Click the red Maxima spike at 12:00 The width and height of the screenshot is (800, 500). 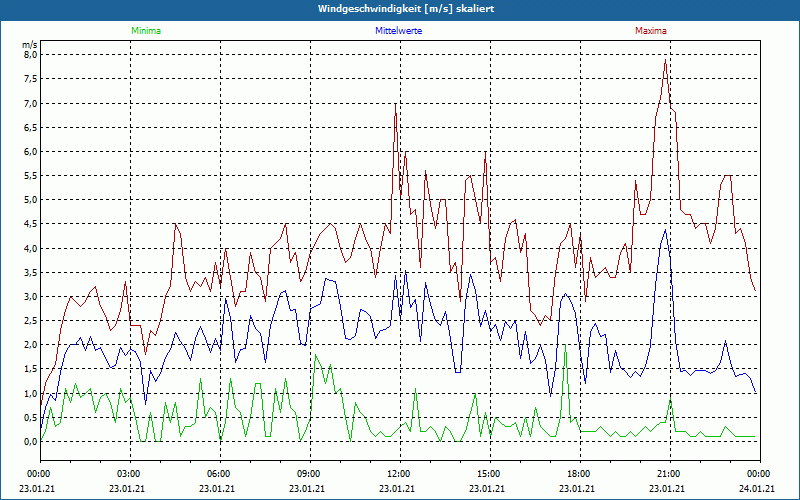pyautogui.click(x=396, y=105)
